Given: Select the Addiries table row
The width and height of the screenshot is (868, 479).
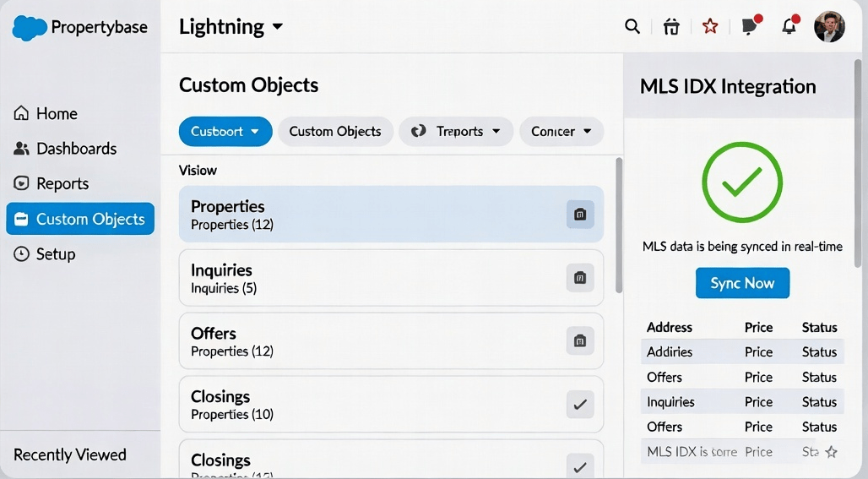Looking at the screenshot, I should (x=742, y=351).
